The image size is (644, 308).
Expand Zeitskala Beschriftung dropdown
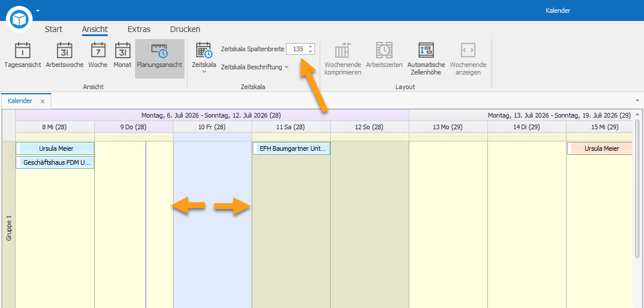(x=254, y=67)
